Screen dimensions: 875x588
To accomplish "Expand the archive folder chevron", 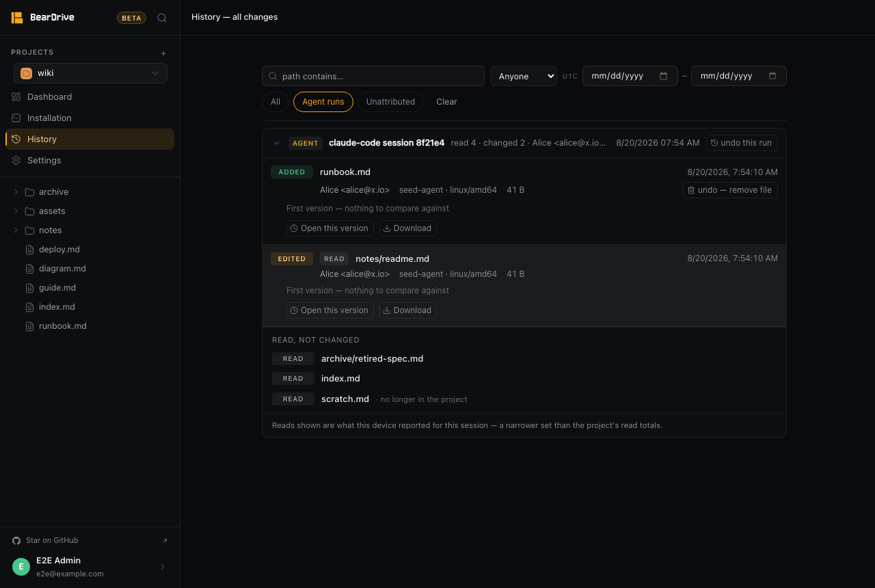I will 16,192.
